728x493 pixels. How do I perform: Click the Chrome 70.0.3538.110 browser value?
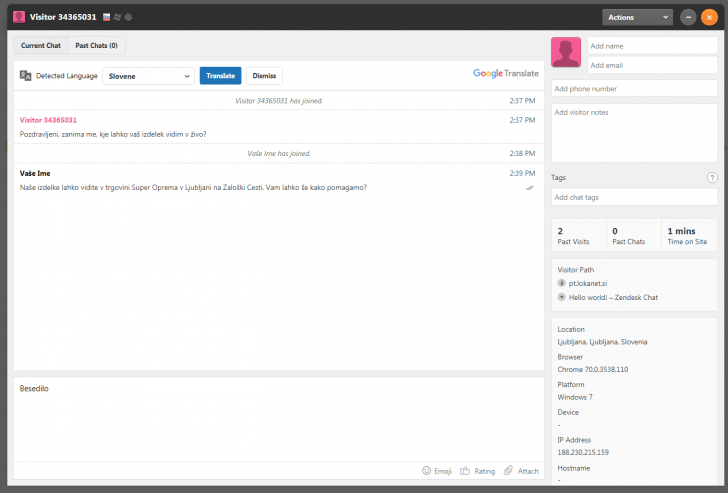593,370
